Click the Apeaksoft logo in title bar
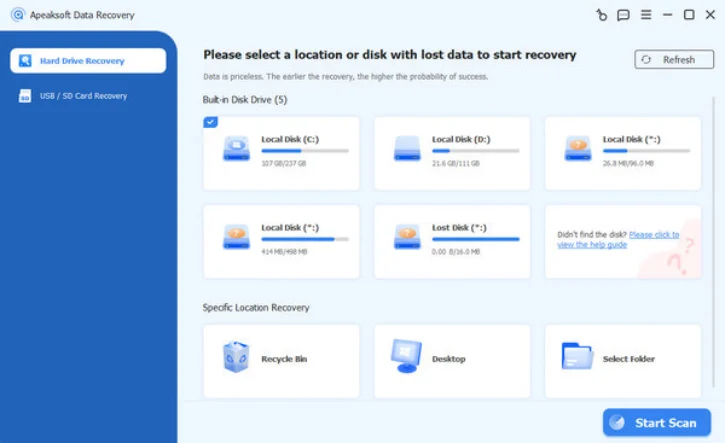This screenshot has width=725, height=443. pos(17,15)
